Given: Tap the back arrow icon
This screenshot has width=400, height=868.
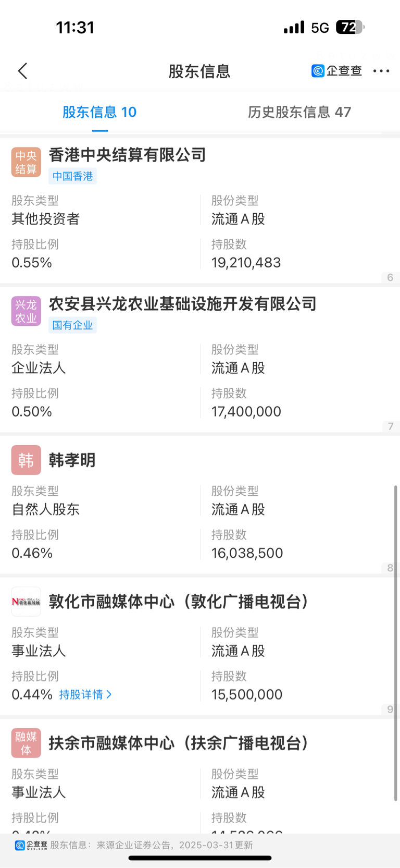Looking at the screenshot, I should (x=22, y=71).
